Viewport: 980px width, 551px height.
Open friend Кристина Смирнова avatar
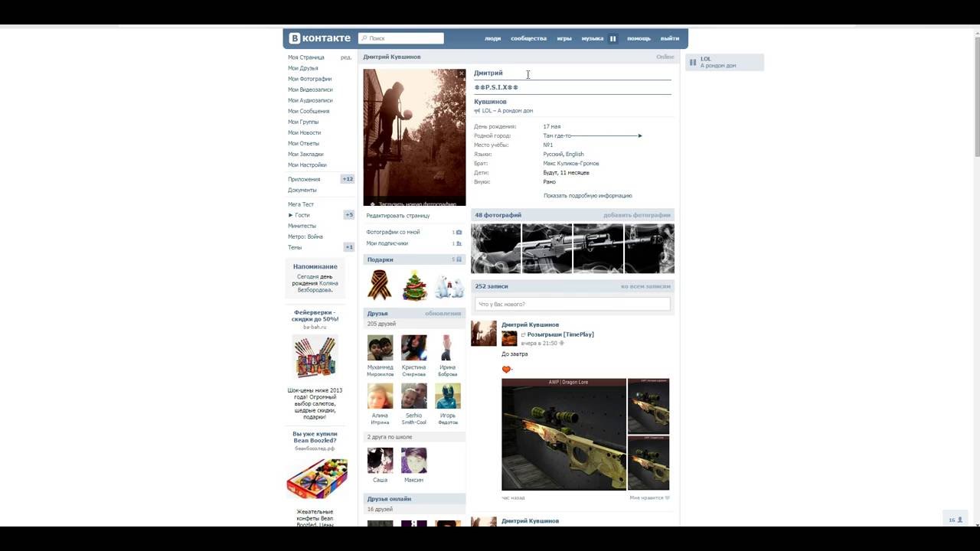point(414,348)
